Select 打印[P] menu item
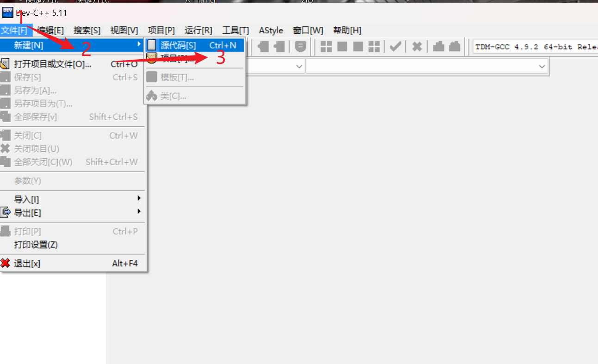 pos(72,231)
